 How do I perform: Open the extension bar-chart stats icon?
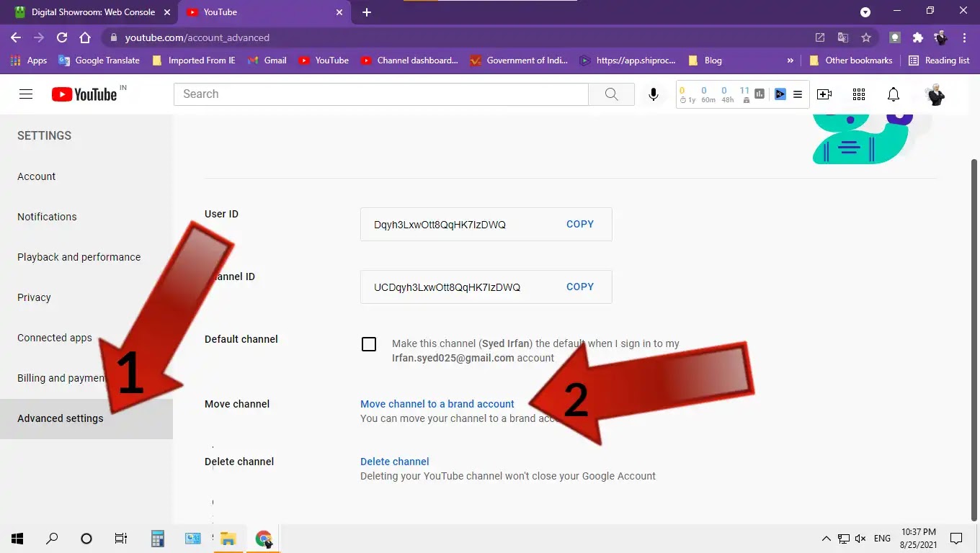pos(759,94)
